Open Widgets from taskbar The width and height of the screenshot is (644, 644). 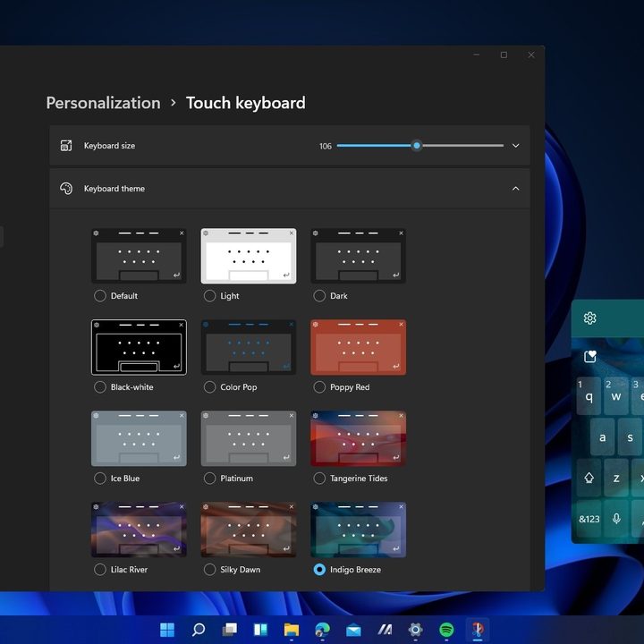[260, 629]
